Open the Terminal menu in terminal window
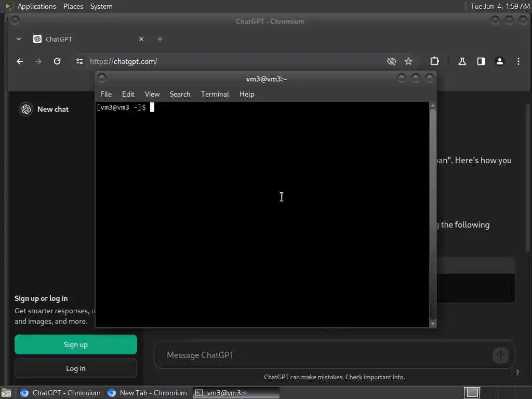This screenshot has width=532, height=399. coord(215,95)
